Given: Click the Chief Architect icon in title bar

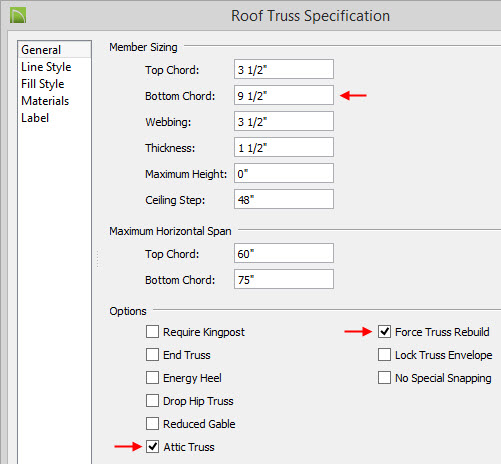Looking at the screenshot, I should (x=18, y=16).
